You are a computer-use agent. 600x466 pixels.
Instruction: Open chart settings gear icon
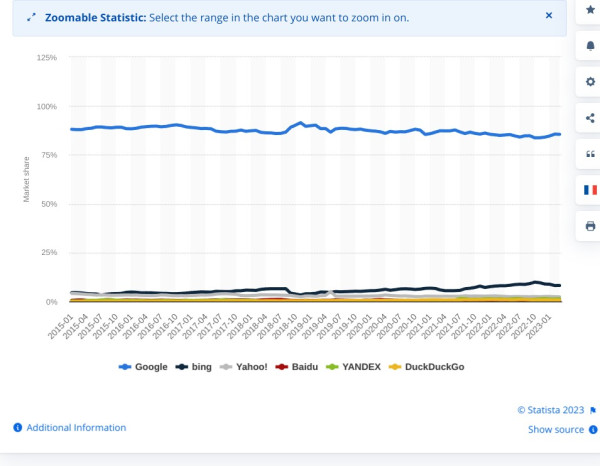click(x=590, y=81)
